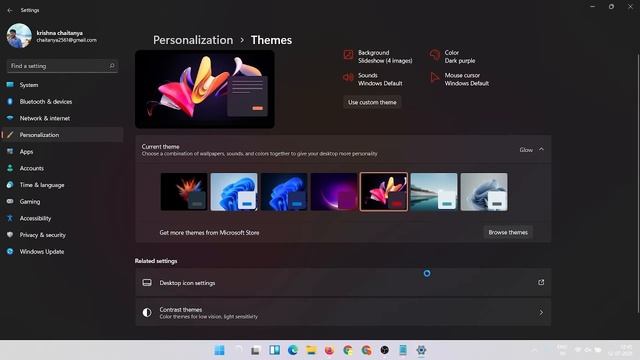Open the Windows Start button on taskbar
The image size is (640, 360).
(x=219, y=350)
